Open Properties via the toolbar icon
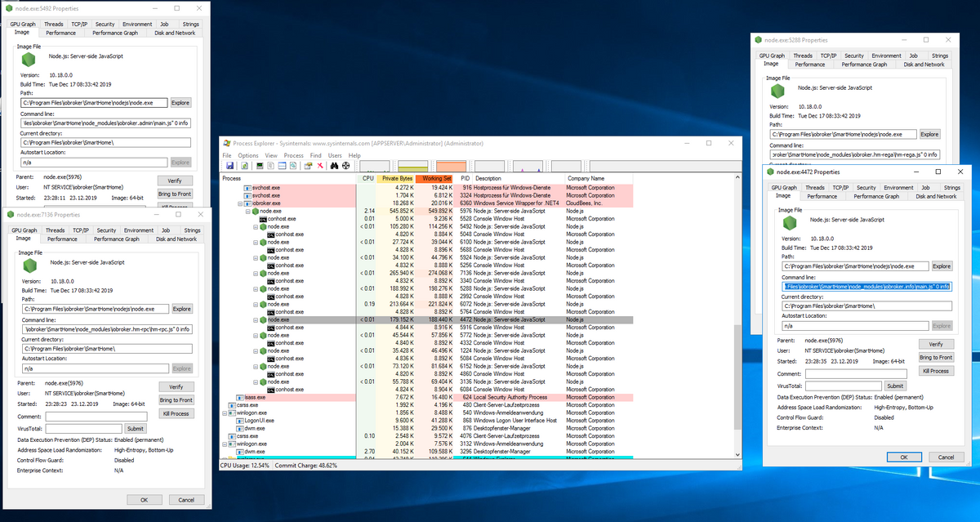Screen dimensions: 980x522 coord(308,165)
